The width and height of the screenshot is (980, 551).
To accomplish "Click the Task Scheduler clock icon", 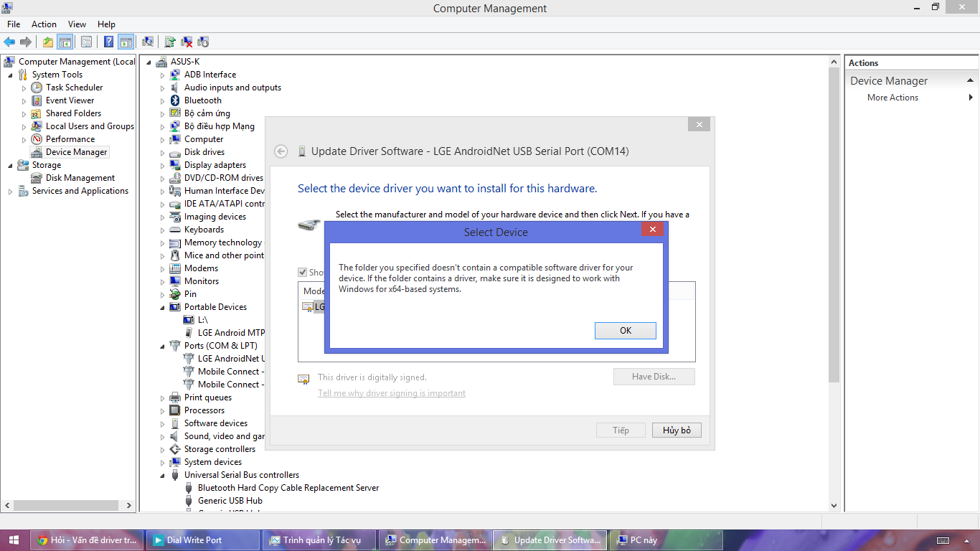I will pos(37,88).
